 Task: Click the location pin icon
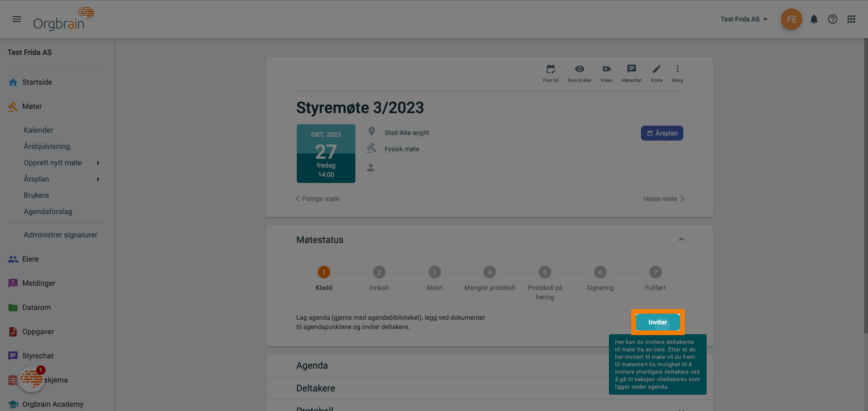pos(372,132)
